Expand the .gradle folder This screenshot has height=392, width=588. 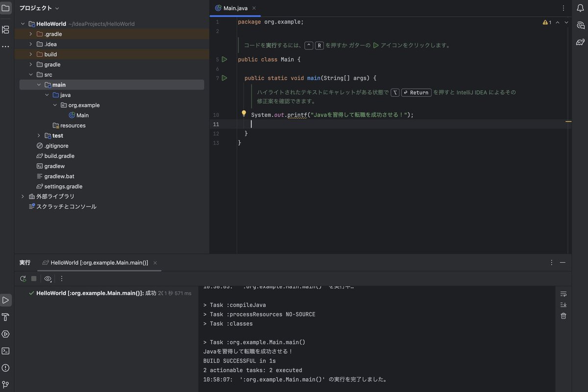point(31,34)
